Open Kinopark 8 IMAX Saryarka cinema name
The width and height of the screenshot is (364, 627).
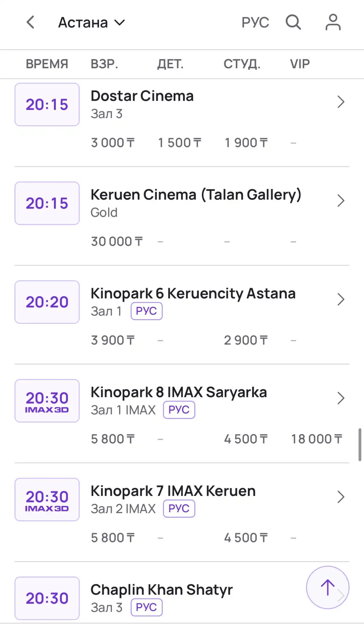(x=179, y=392)
